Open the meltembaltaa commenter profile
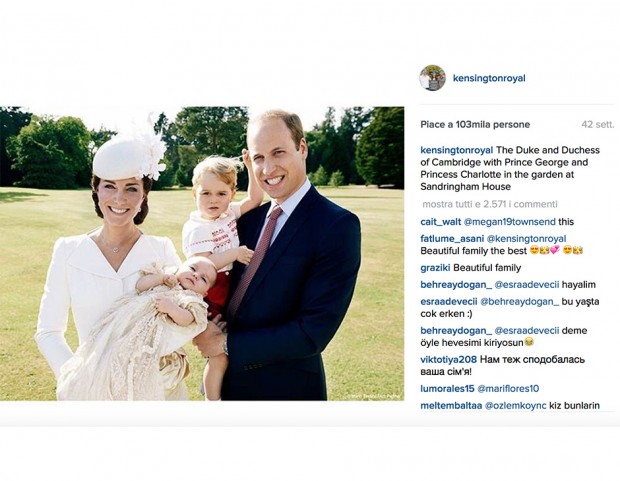This screenshot has width=620, height=481. 451,406
